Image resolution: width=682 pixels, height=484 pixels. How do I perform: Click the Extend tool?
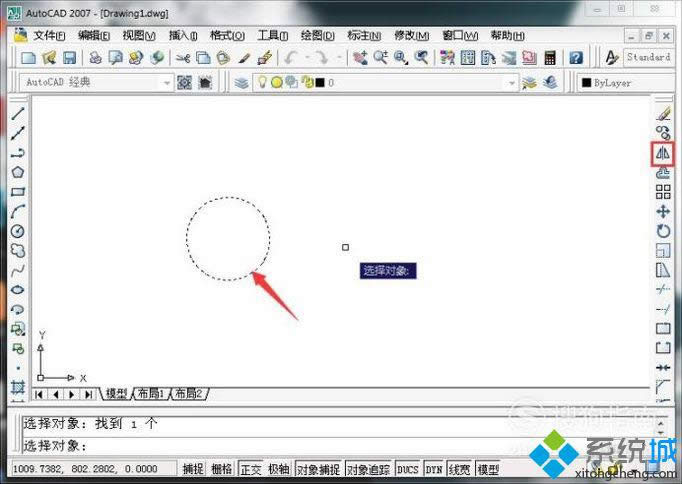663,309
